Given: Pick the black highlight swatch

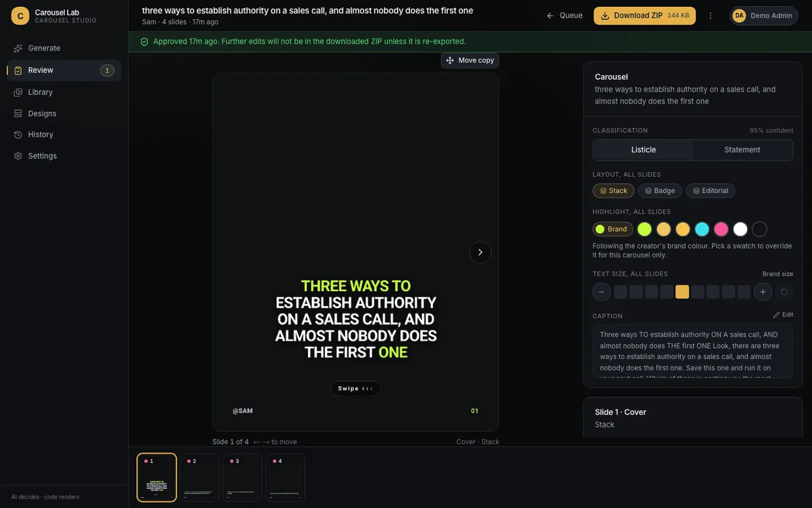Looking at the screenshot, I should (x=759, y=229).
